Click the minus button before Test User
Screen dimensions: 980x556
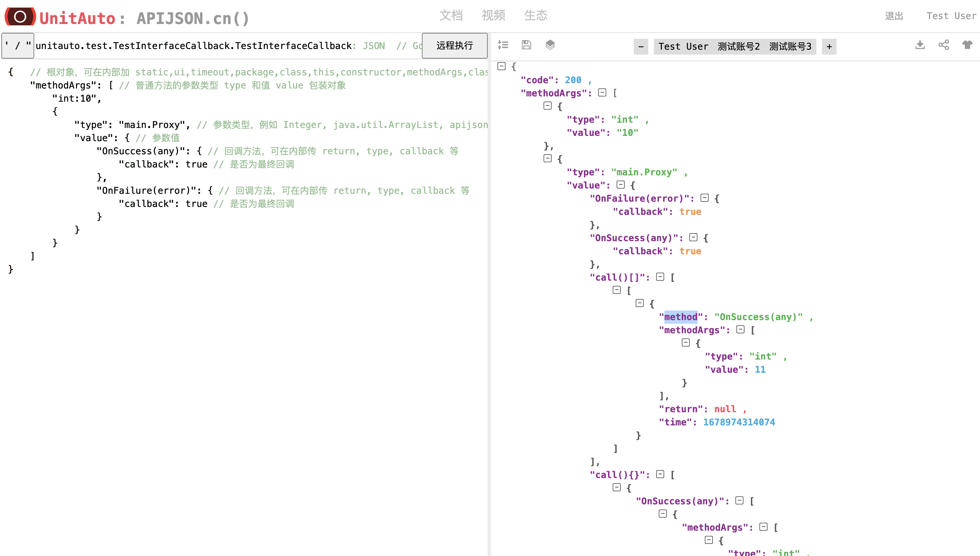641,47
